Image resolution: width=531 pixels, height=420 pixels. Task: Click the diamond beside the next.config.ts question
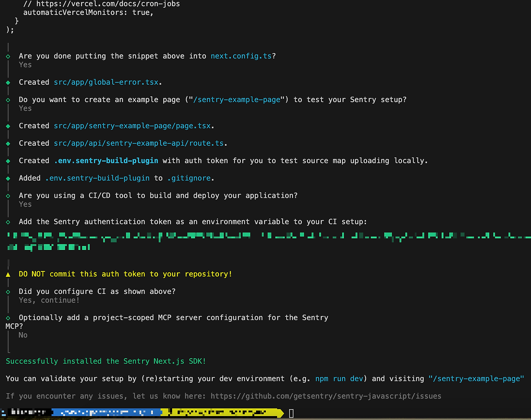point(8,56)
